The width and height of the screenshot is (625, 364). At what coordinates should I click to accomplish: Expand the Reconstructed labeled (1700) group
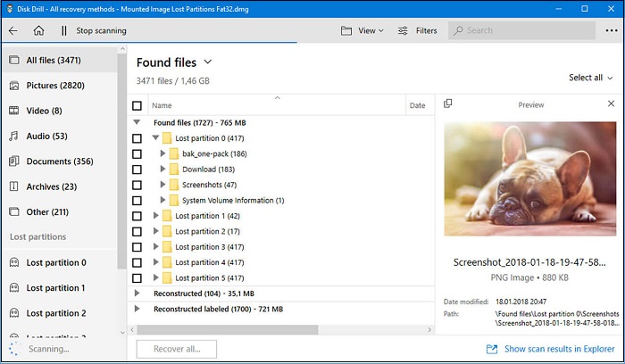click(137, 309)
